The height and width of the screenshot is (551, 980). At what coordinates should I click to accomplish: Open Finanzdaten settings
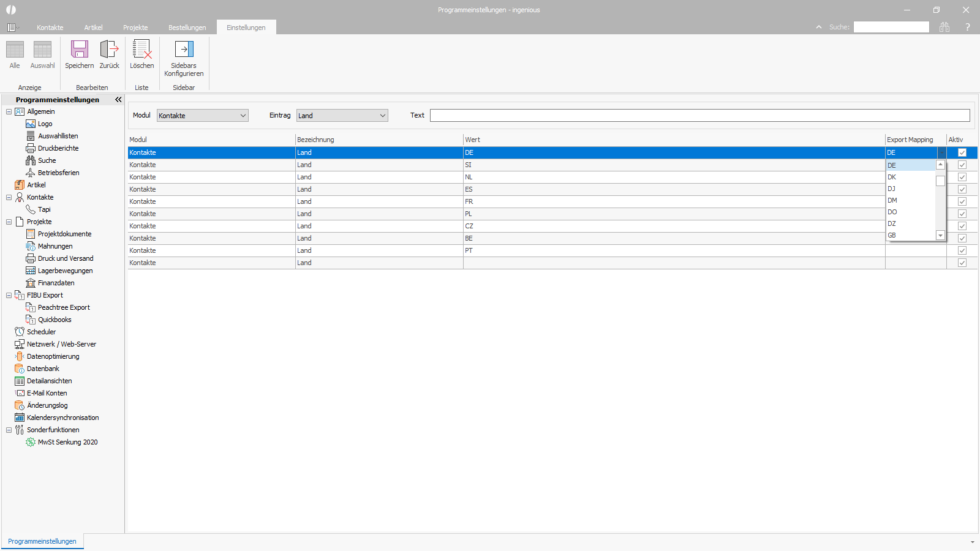(56, 283)
